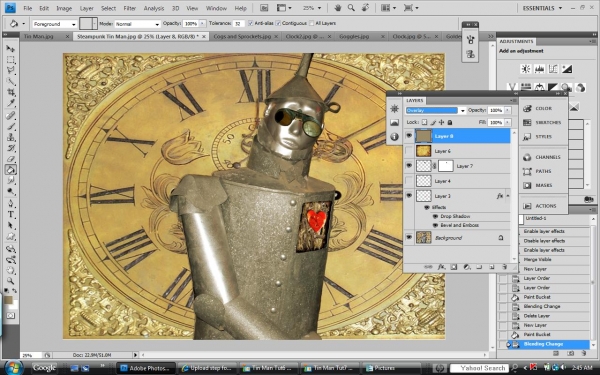Click the Hand tool in application bar
The height and width of the screenshot is (375, 600).
(x=338, y=8)
